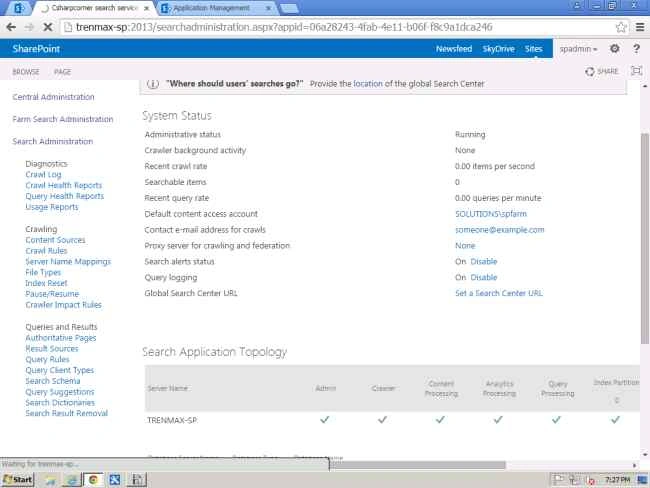Open Search Dictionaries

[60, 403]
